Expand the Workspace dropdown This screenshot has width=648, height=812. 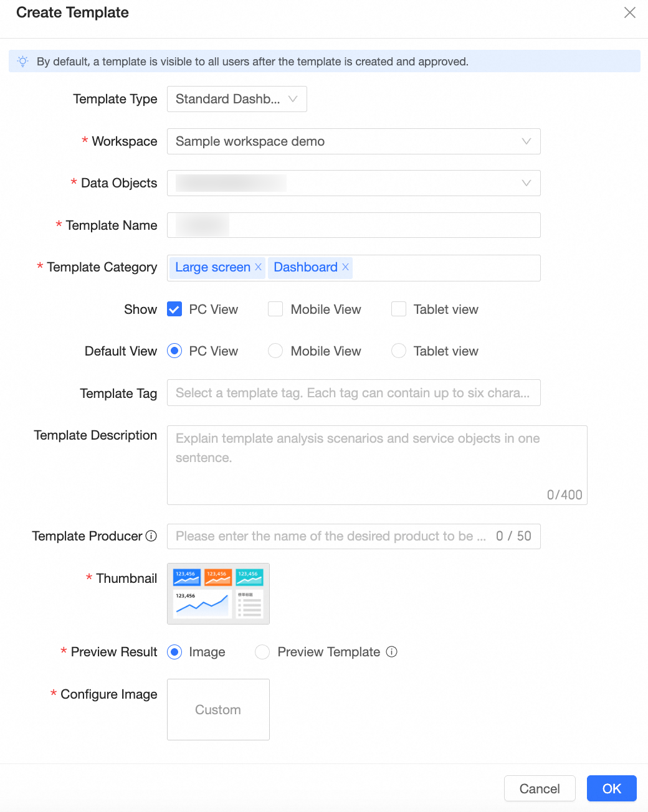[x=353, y=141]
